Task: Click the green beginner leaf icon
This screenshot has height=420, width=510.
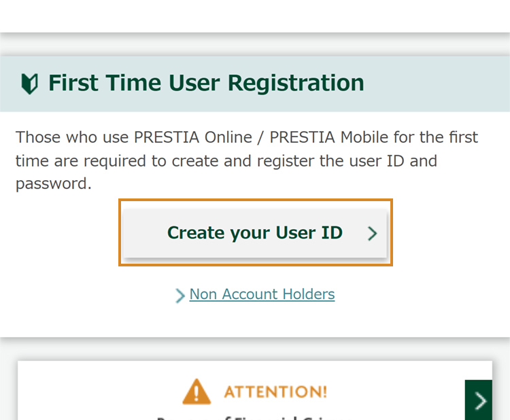Action: coord(29,84)
